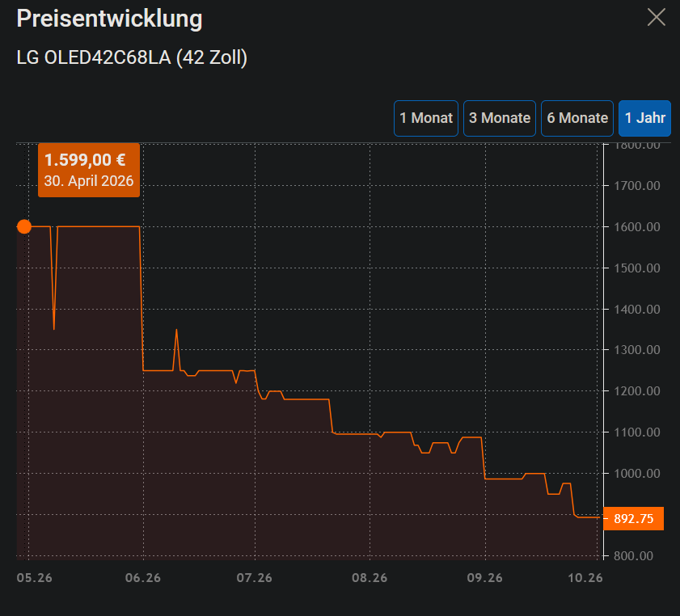This screenshot has height=616, width=680.
Task: Click the 1000.00 price axis label
Action: click(637, 474)
